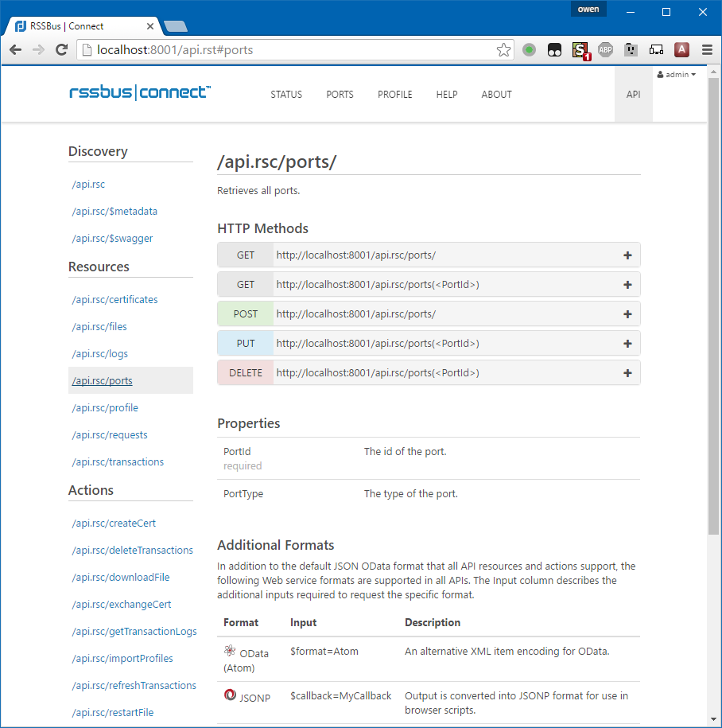This screenshot has width=722, height=728.
Task: Click the Adblock Plus extension icon
Action: 605,49
